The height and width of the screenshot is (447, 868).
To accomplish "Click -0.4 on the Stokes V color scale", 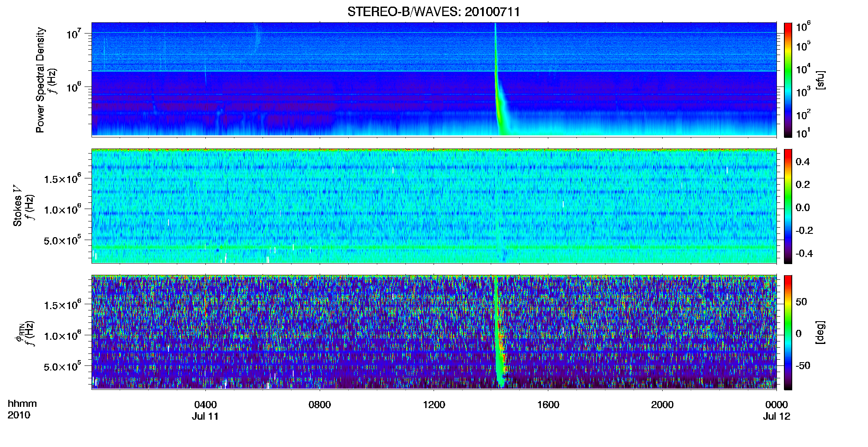I will pyautogui.click(x=804, y=253).
